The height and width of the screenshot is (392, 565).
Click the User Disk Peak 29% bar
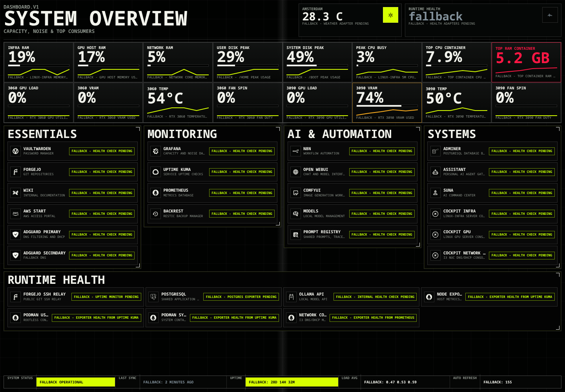(x=247, y=65)
